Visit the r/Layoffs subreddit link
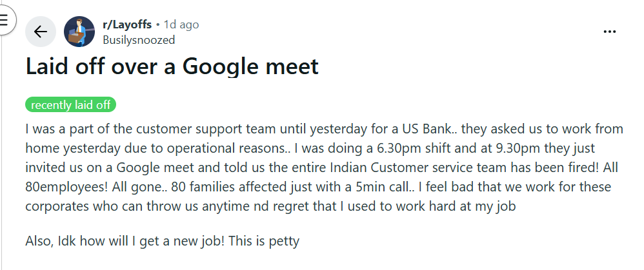 (x=127, y=24)
